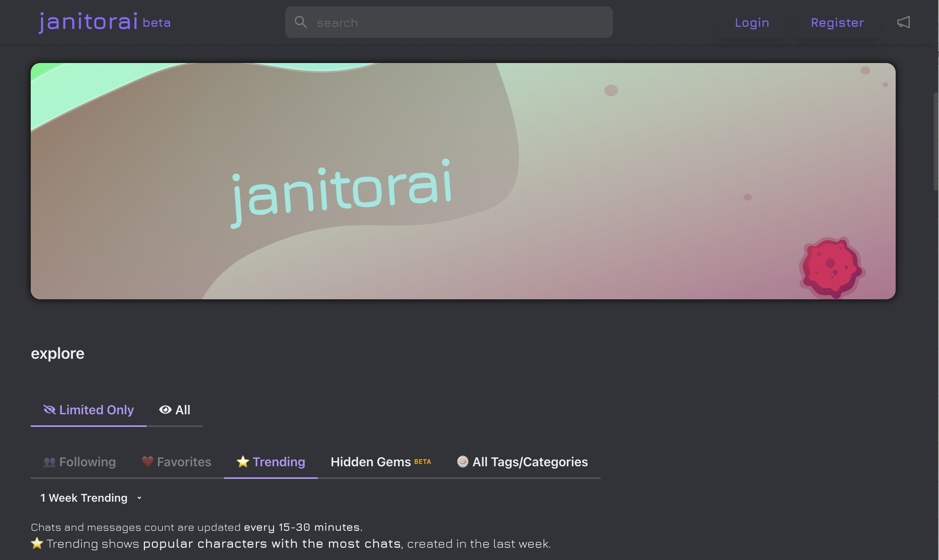Expand the 1 Week Trending dropdown
The image size is (939, 560).
coord(91,498)
